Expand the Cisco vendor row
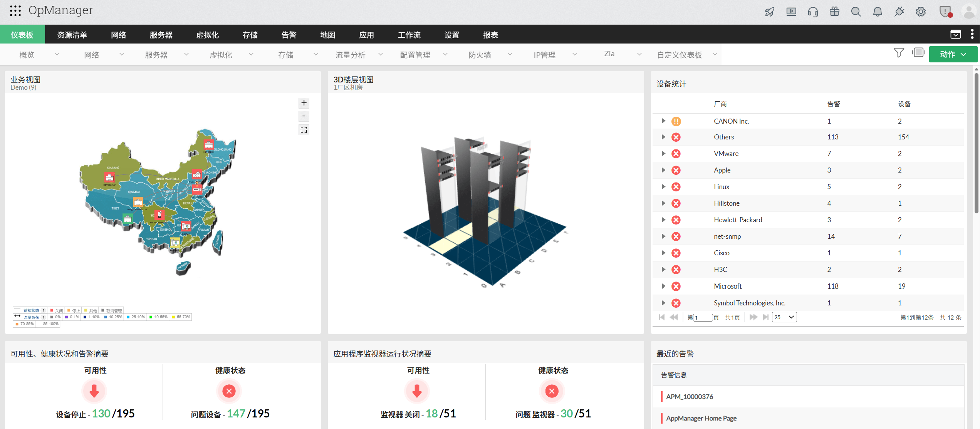 (663, 253)
